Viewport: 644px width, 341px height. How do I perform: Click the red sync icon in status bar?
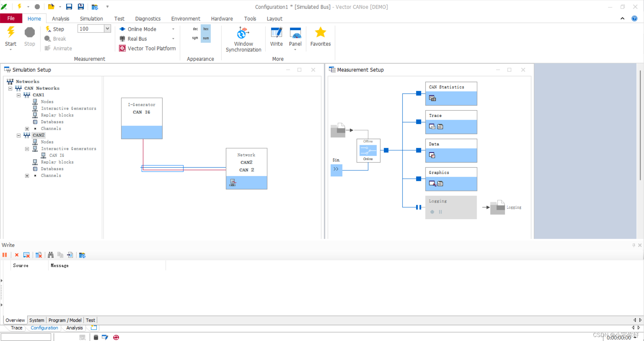[116, 337]
